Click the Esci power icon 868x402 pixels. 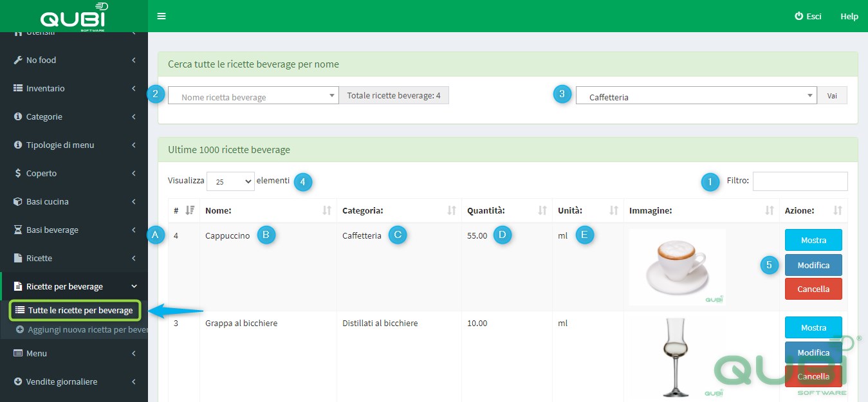coord(799,16)
